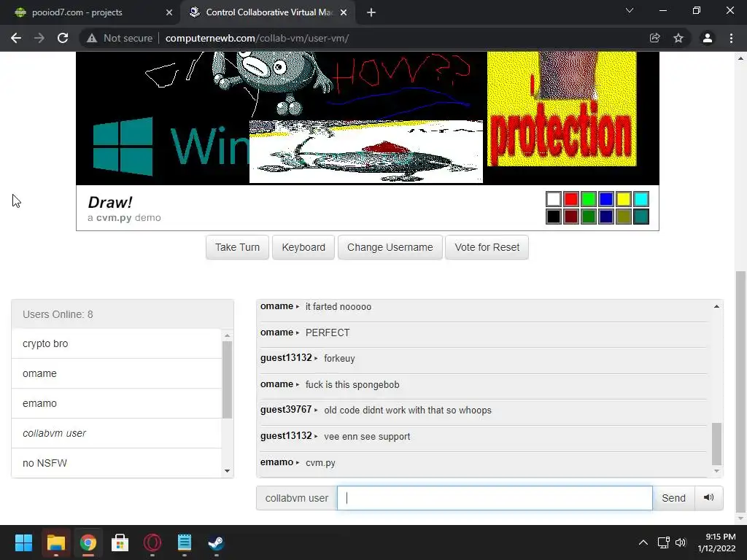
Task: Select the Control Collaborative Virtual Machine tab
Action: [x=269, y=12]
